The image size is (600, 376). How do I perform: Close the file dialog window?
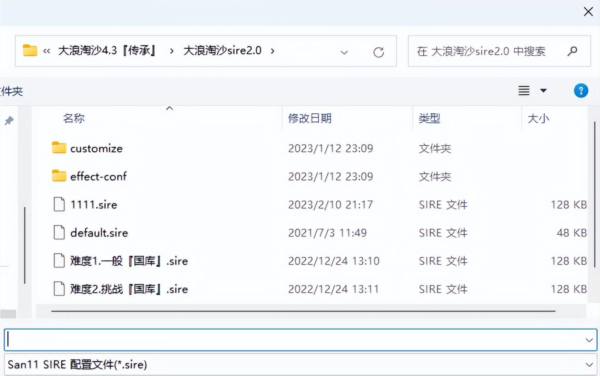pos(588,11)
